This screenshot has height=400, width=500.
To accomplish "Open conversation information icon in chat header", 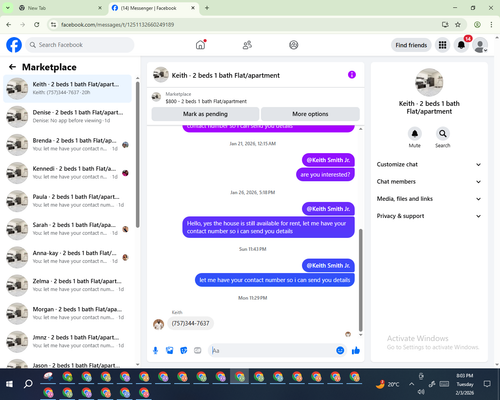I will pyautogui.click(x=352, y=75).
